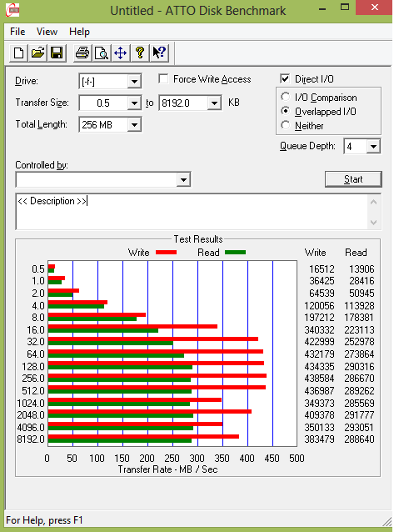
Task: Open a saved benchmark file icon
Action: 37,53
